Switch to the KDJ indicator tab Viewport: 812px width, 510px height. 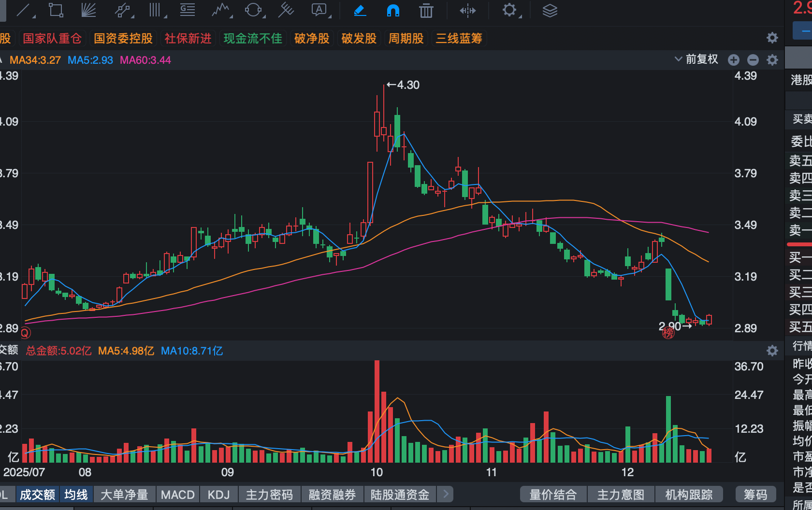point(218,495)
